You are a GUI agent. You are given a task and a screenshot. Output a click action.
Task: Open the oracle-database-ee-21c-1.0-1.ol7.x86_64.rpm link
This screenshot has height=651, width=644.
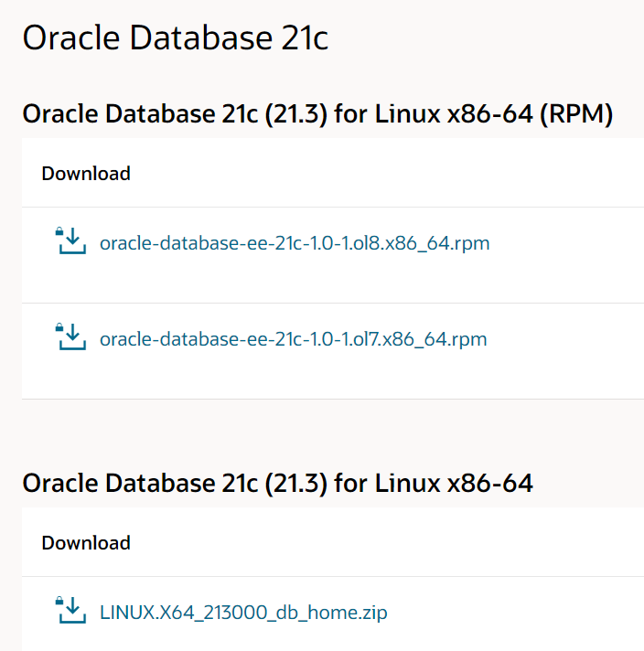coord(293,339)
